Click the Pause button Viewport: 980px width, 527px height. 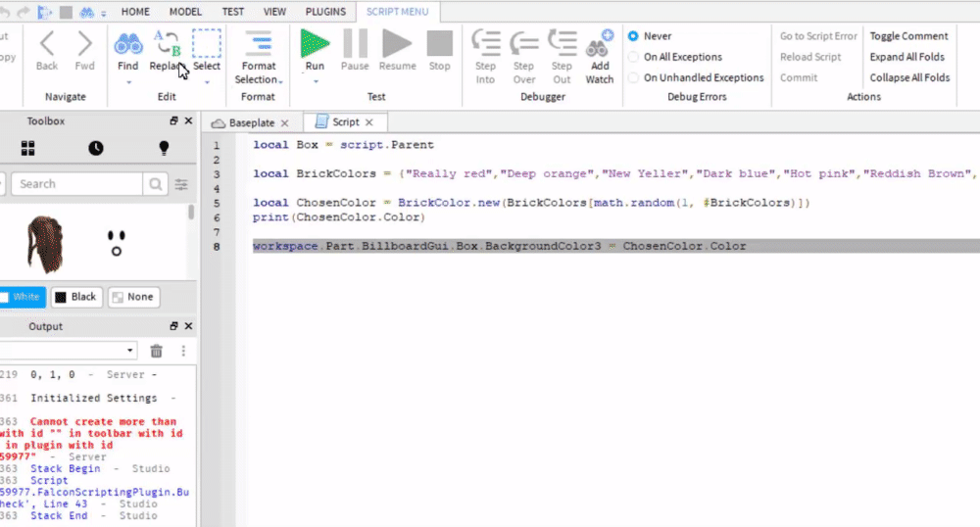pyautogui.click(x=355, y=43)
